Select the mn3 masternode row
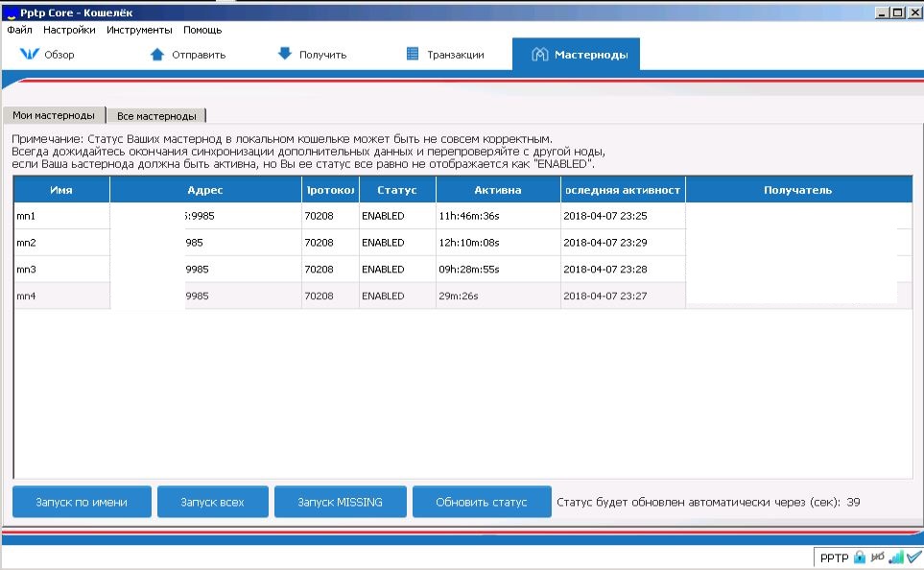The height and width of the screenshot is (570, 924). click(x=462, y=269)
